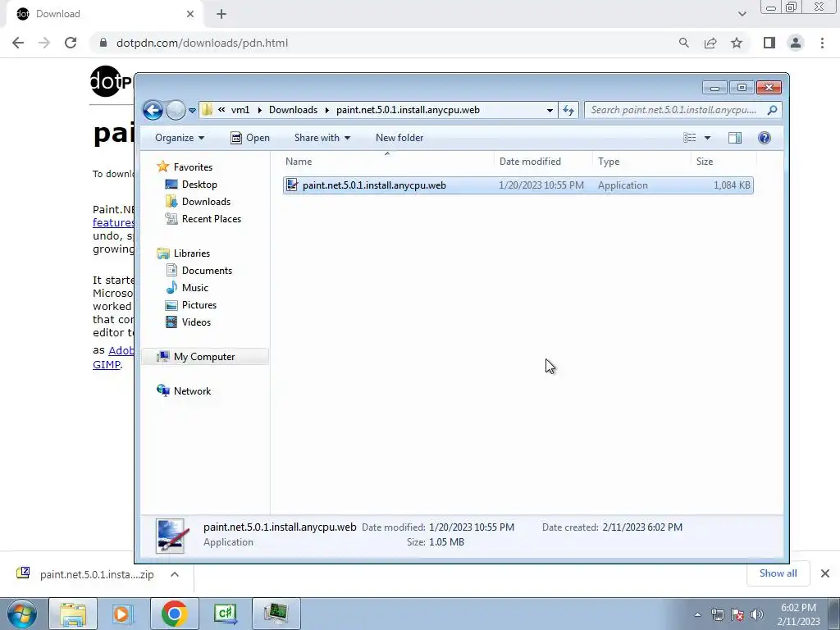Viewport: 840px width, 630px height.
Task: Select paint.net.5.0.1.install.anycpu.web file
Action: [x=518, y=185]
